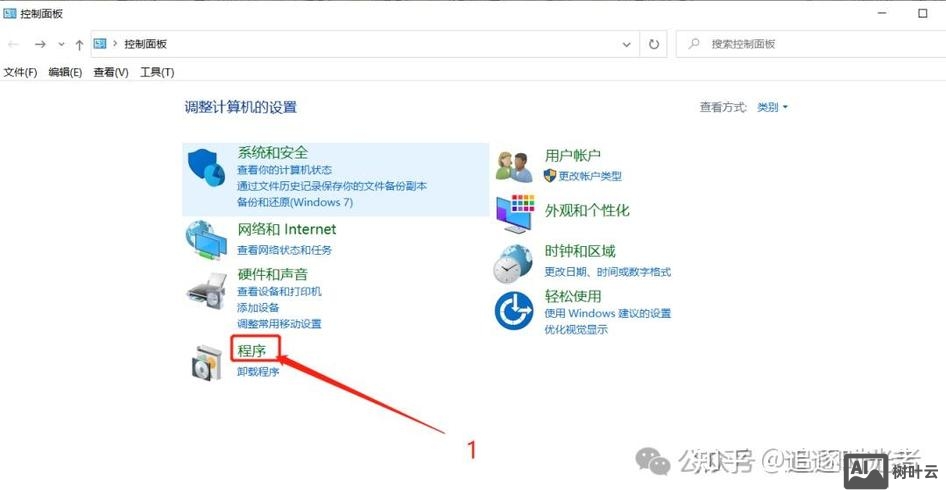Viewport: 946px width, 500px height.
Task: Open the Clock and Region icon
Action: [x=513, y=264]
